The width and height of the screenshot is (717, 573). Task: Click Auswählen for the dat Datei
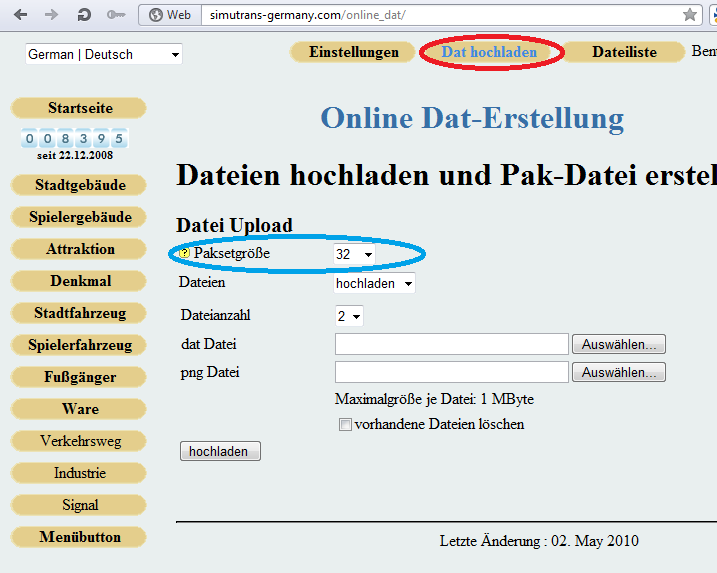tap(618, 344)
